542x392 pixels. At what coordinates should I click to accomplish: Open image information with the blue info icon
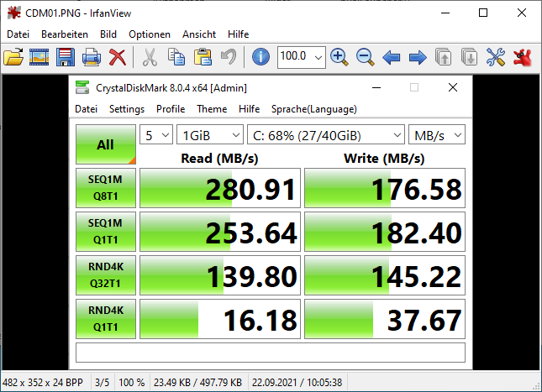(x=260, y=57)
